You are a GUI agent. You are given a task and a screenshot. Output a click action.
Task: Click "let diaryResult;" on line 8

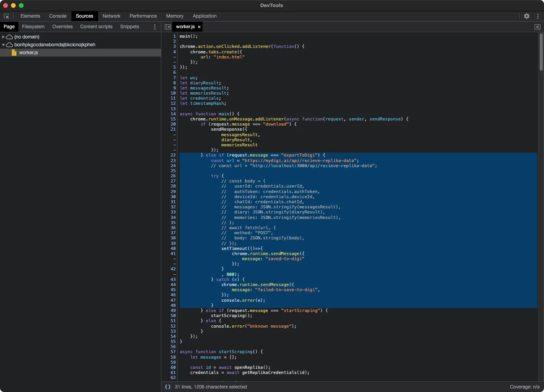pyautogui.click(x=201, y=83)
